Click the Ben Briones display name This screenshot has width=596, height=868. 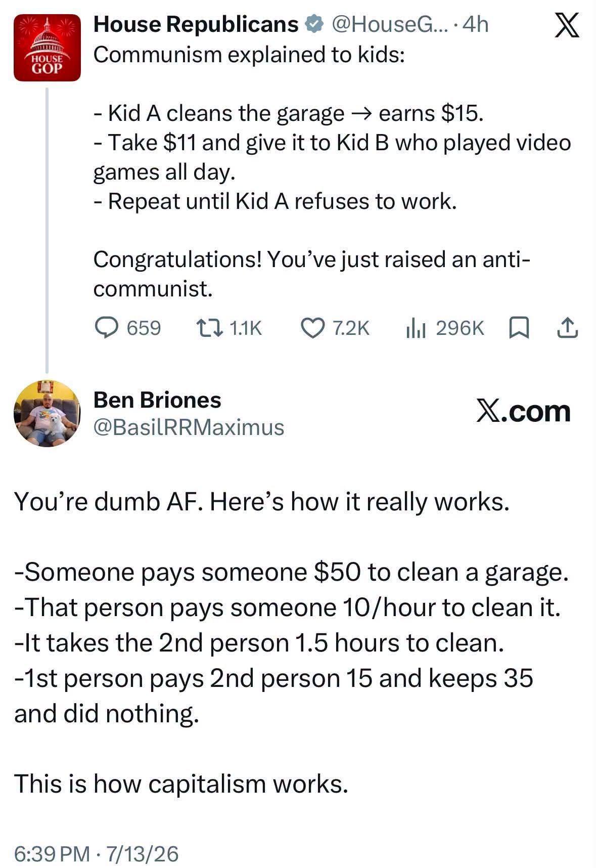[157, 400]
